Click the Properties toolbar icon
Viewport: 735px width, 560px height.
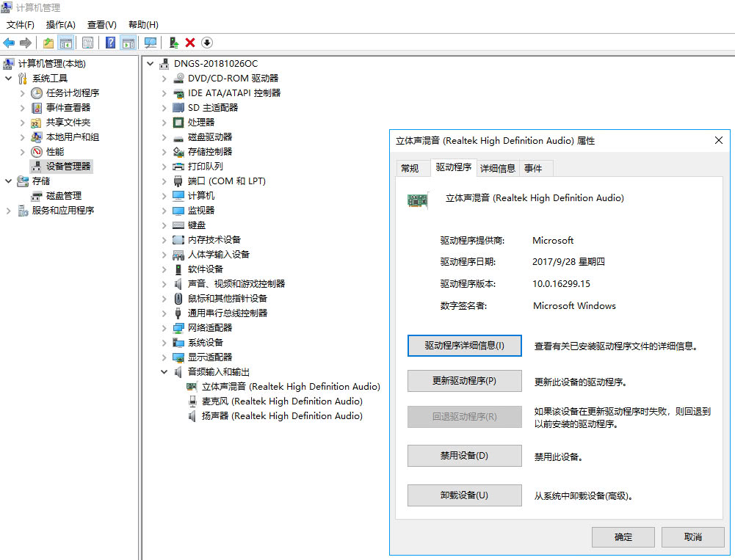87,42
